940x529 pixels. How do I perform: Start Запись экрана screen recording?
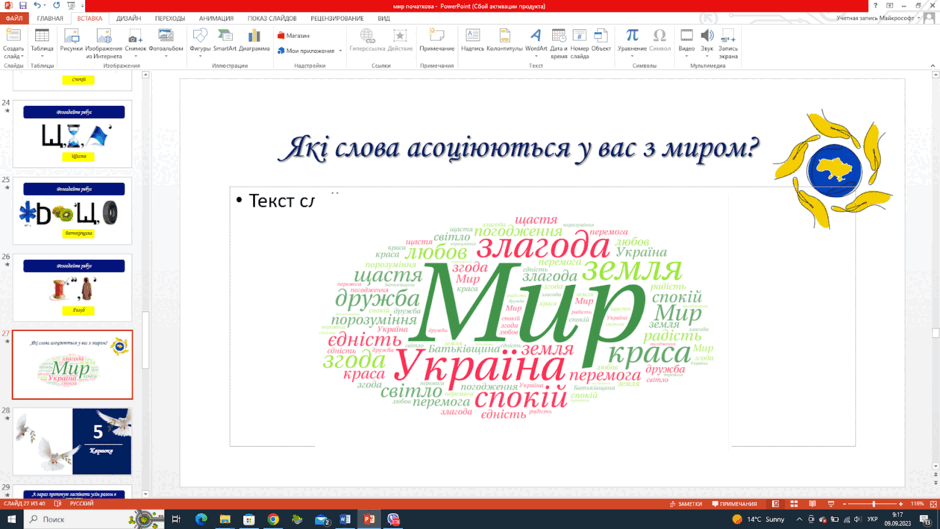point(728,43)
